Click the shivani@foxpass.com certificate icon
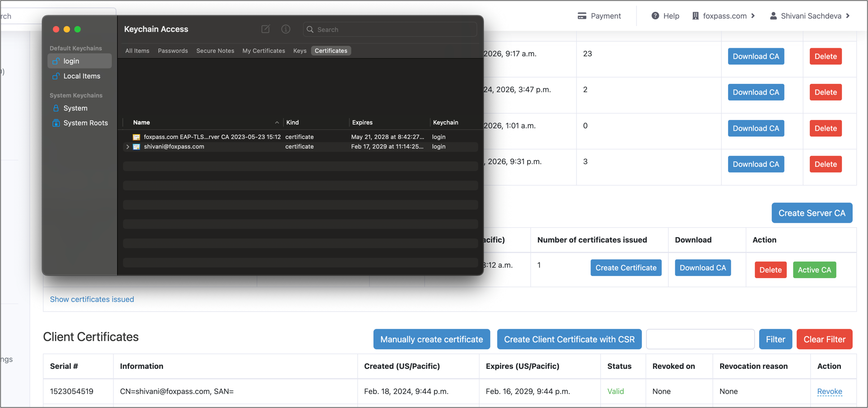This screenshot has width=868, height=408. click(136, 147)
